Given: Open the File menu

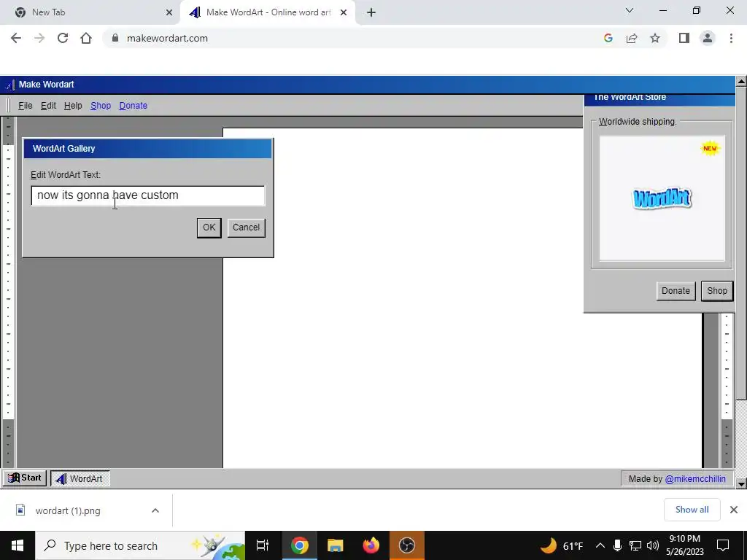Looking at the screenshot, I should [26, 106].
